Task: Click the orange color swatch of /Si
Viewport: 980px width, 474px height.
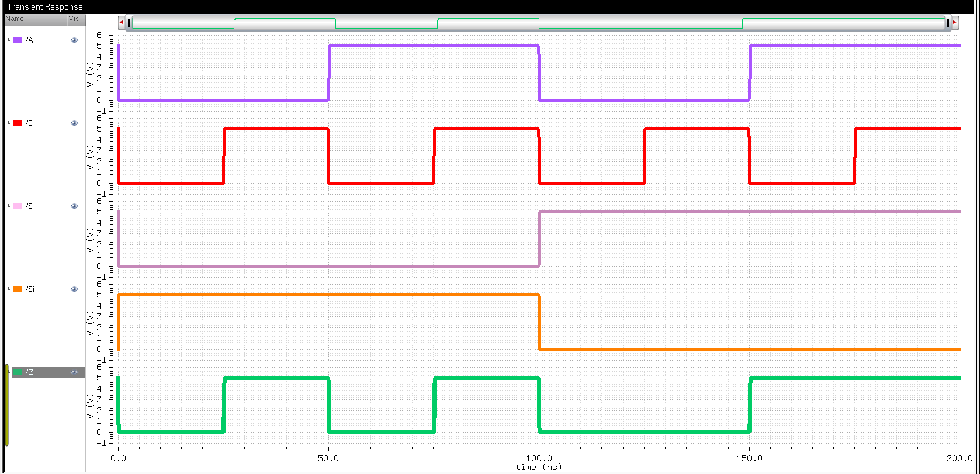Action: point(18,289)
